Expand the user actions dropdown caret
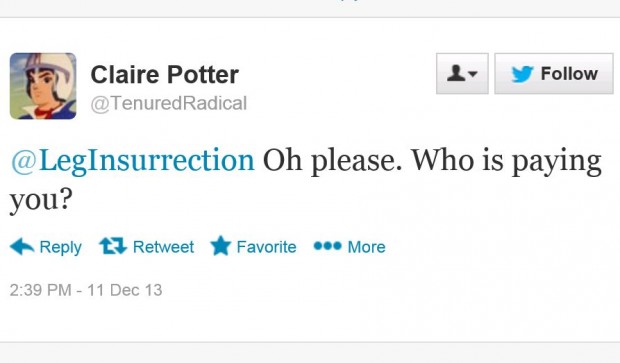This screenshot has height=363, width=620. tap(473, 74)
